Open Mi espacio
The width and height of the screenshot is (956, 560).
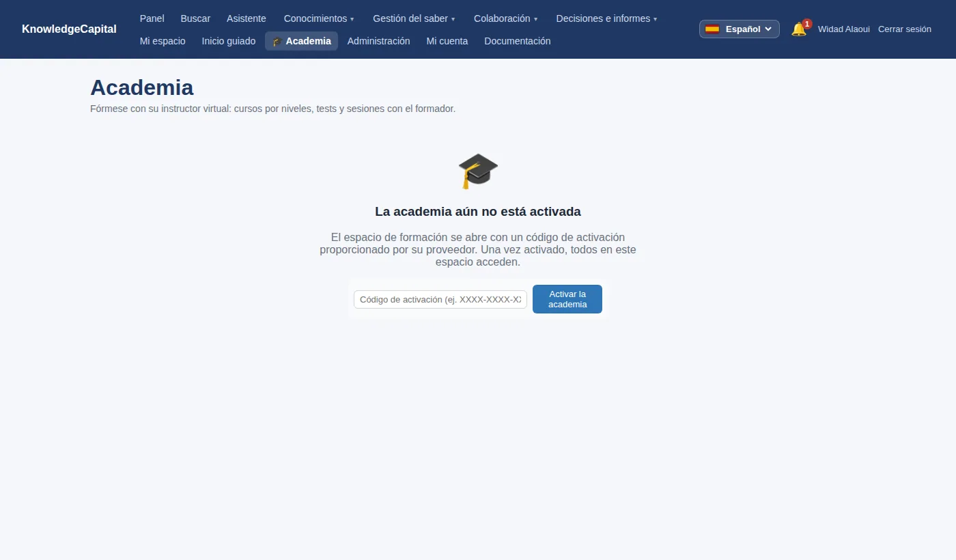pyautogui.click(x=163, y=41)
